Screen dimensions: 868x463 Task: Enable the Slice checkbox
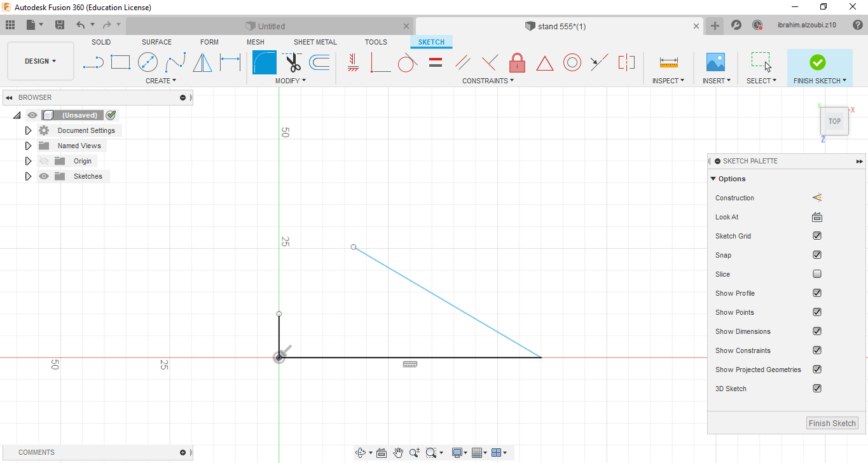(x=817, y=274)
